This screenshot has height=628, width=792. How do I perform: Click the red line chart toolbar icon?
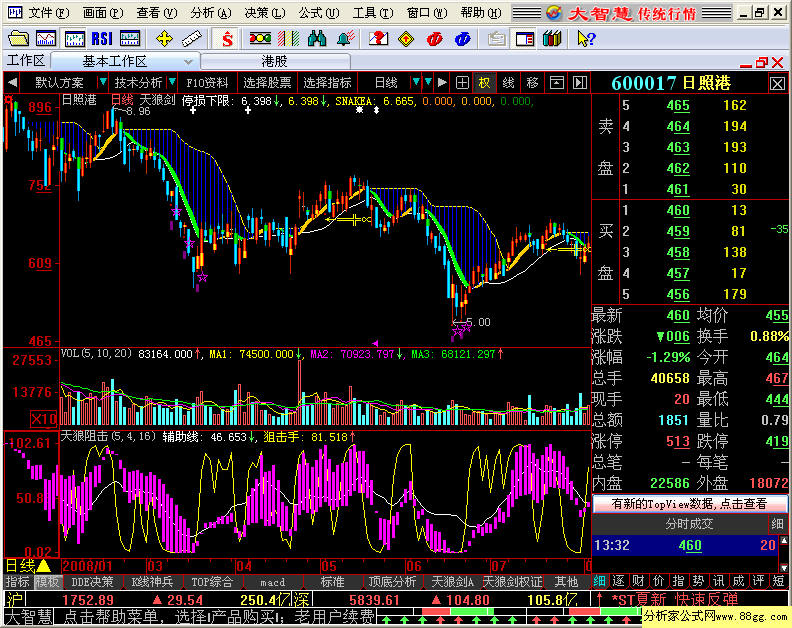[46, 38]
